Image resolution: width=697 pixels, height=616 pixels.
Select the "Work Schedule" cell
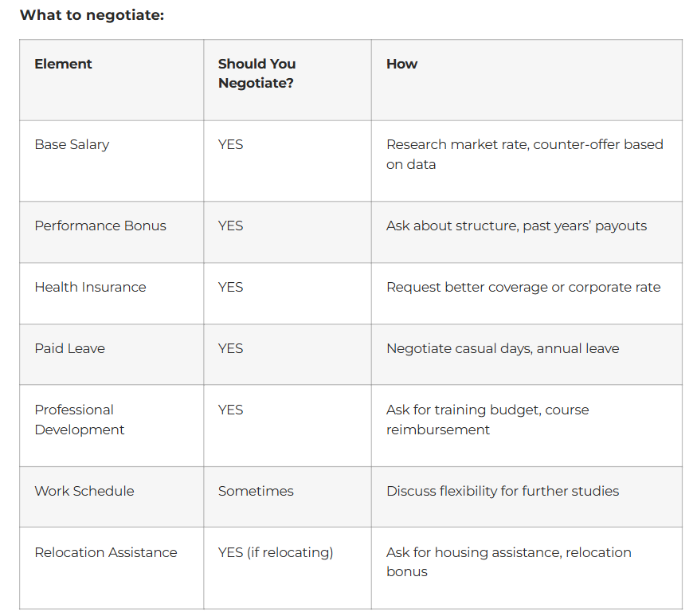coord(84,491)
